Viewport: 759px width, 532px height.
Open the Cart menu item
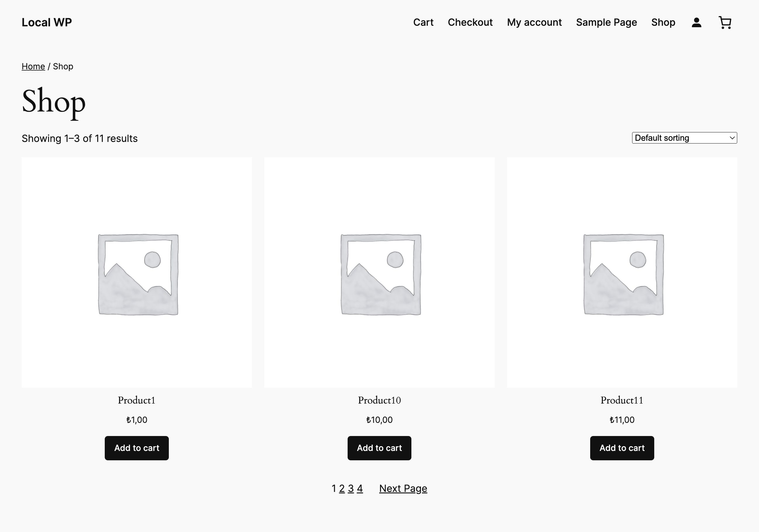[x=423, y=22]
